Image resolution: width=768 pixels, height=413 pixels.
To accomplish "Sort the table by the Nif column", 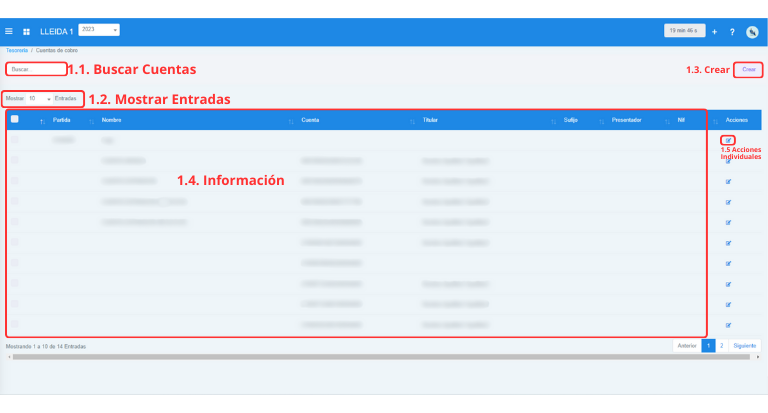I will click(x=681, y=120).
